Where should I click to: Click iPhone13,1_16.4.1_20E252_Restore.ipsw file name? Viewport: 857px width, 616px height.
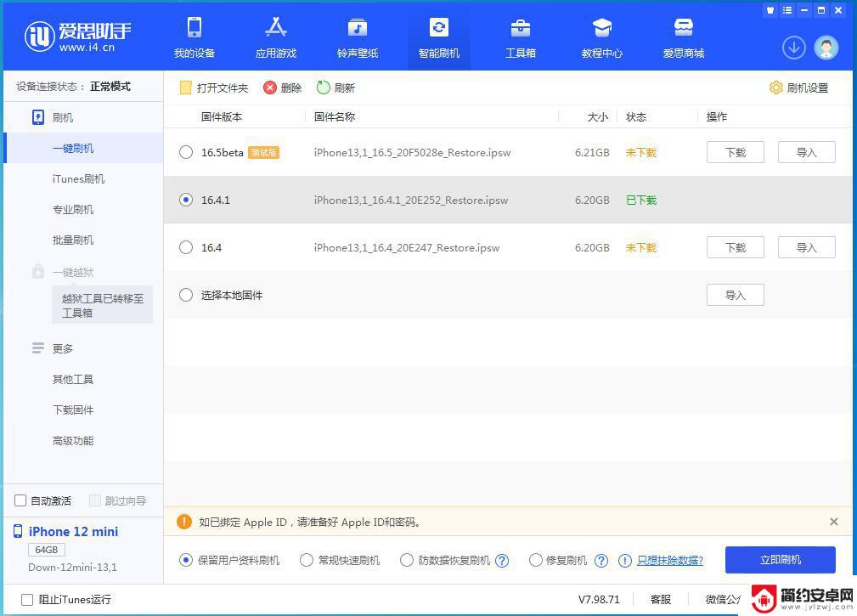tap(410, 200)
